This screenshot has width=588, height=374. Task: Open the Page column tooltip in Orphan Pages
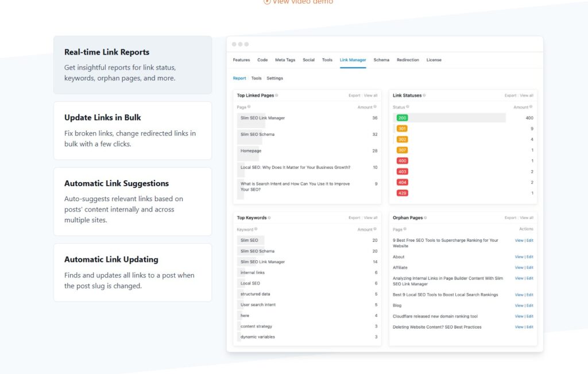tap(405, 229)
